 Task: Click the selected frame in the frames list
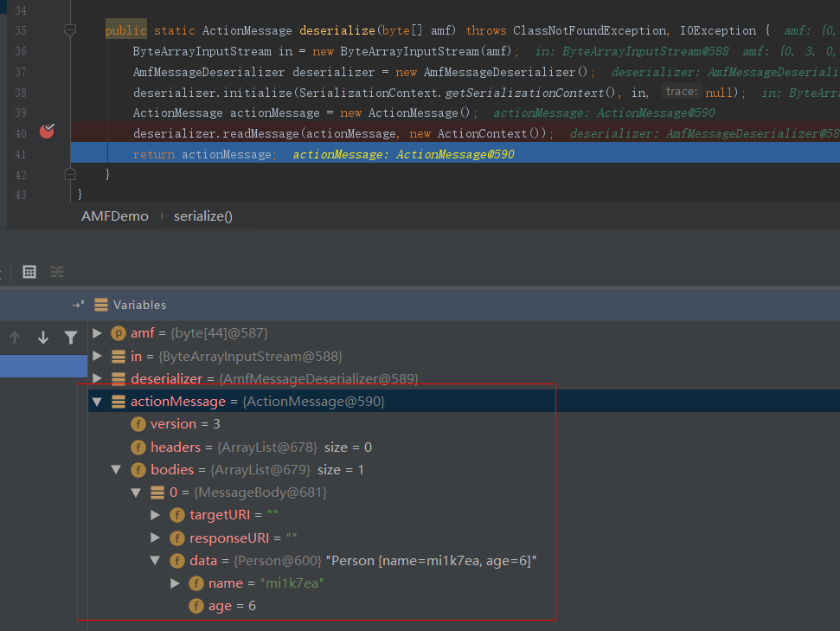(43, 366)
